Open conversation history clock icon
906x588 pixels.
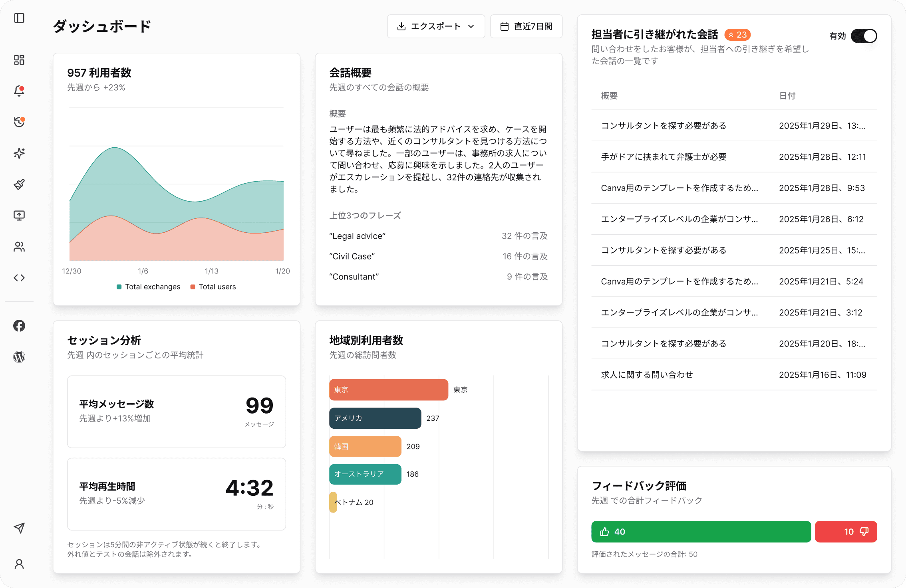(19, 122)
